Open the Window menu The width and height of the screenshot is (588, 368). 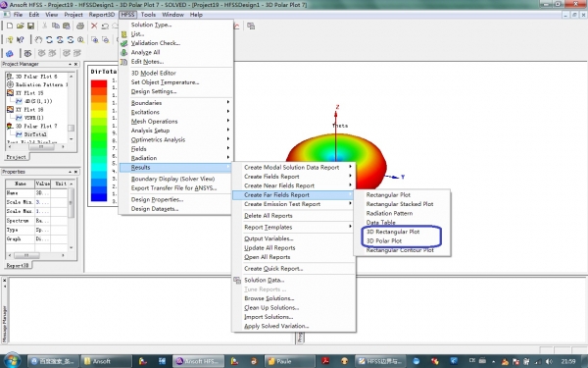tap(172, 15)
